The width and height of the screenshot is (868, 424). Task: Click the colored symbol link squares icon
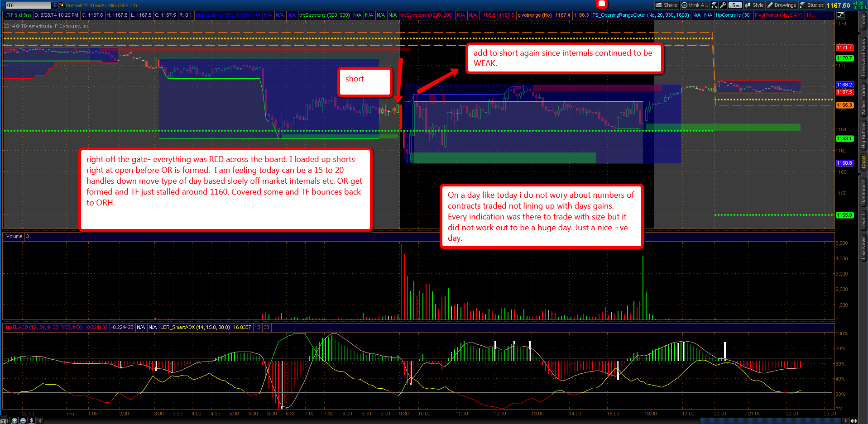[62, 5]
